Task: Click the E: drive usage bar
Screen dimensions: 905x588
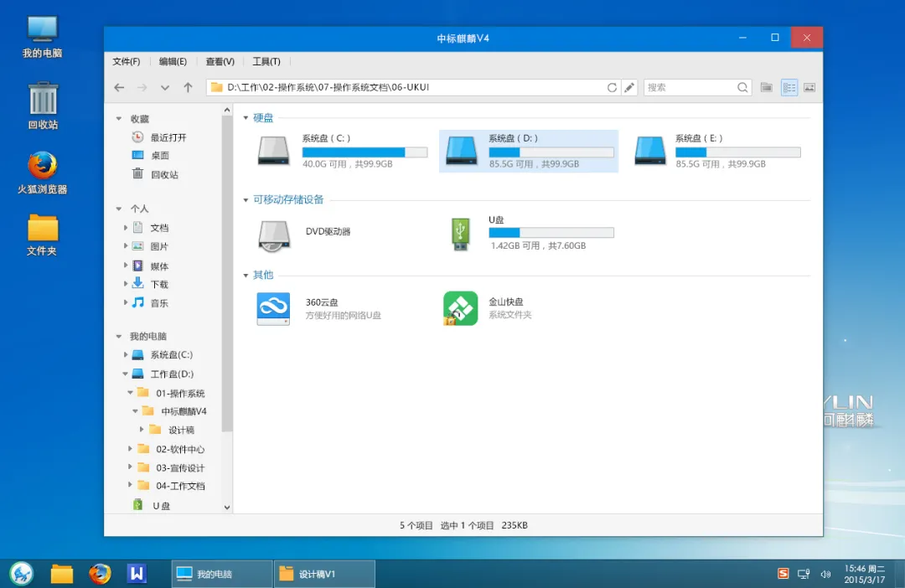Action: [738, 152]
